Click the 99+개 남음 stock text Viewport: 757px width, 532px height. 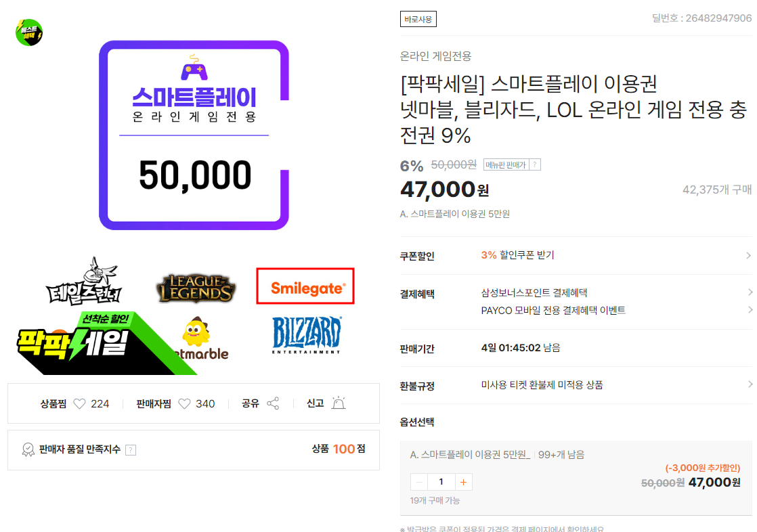pyautogui.click(x=561, y=455)
